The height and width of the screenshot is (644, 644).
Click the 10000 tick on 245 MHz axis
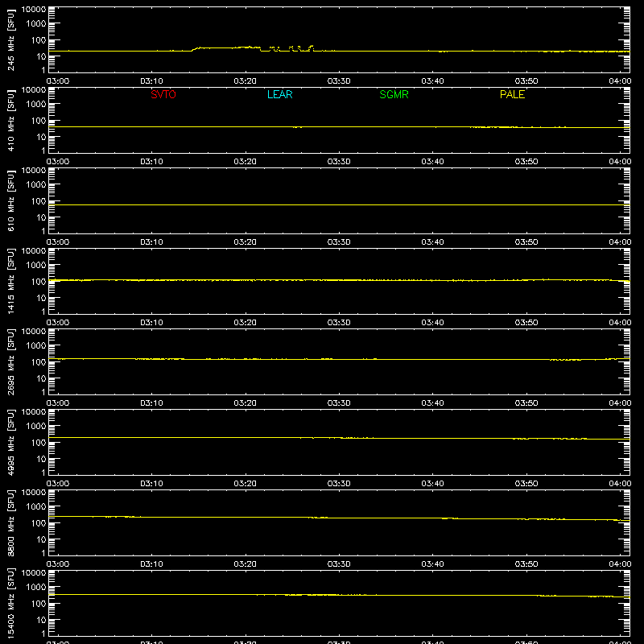point(34,10)
